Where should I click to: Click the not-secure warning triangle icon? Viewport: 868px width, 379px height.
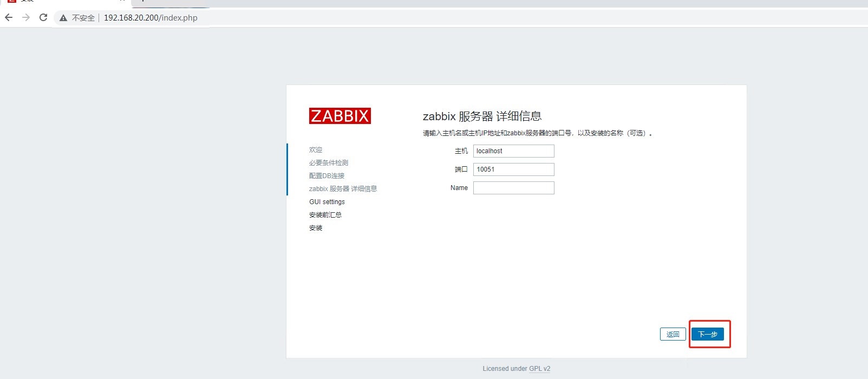point(63,18)
